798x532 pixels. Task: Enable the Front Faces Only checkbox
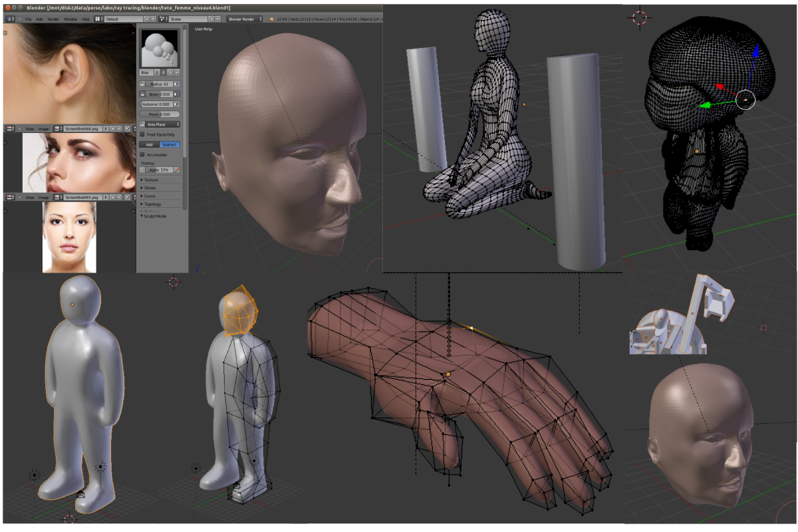click(142, 134)
